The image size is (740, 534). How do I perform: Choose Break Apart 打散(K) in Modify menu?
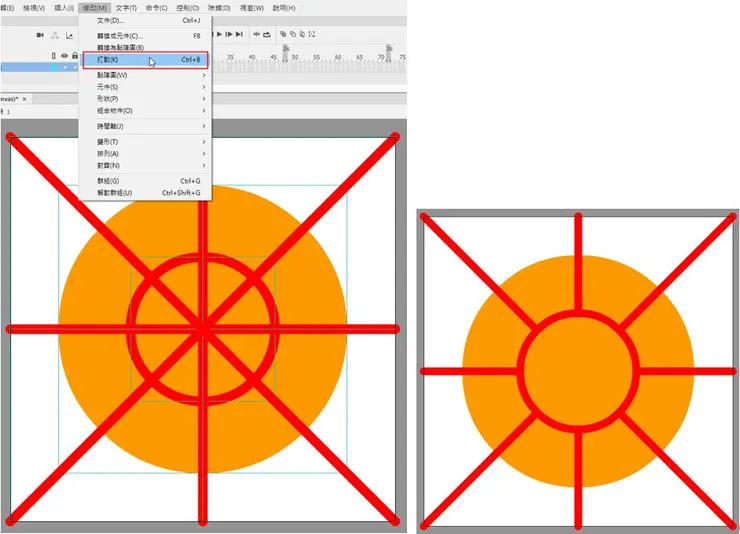(x=145, y=60)
